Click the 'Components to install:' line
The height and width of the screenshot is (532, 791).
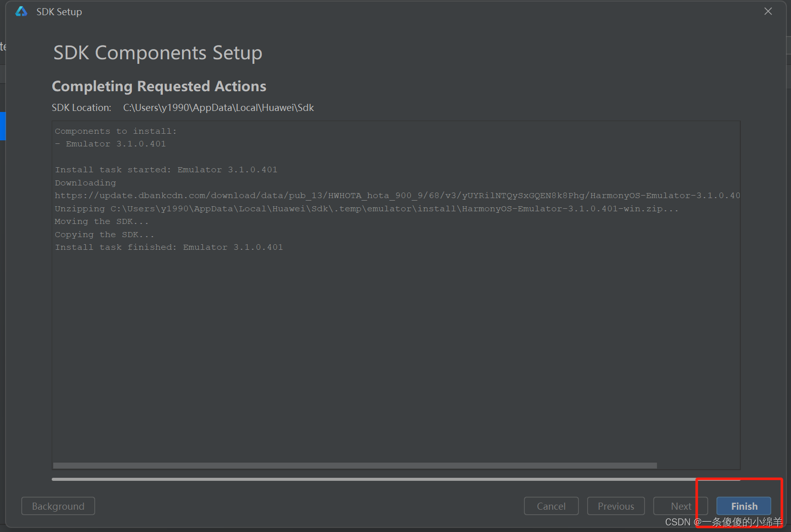coord(116,131)
